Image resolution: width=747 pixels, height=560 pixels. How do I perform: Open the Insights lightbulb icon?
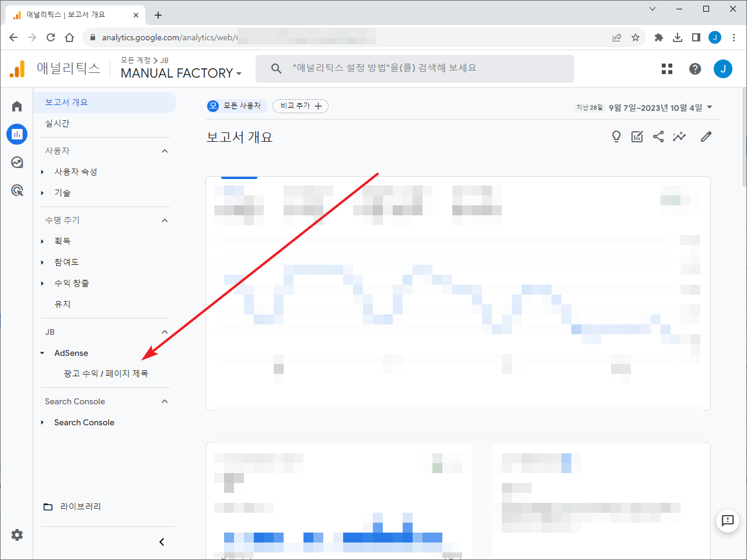(616, 136)
